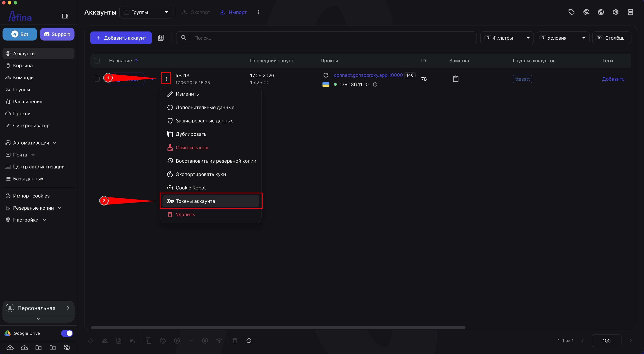Click play icon in bottom toolbar
This screenshot has width=644, height=354.
click(x=177, y=341)
